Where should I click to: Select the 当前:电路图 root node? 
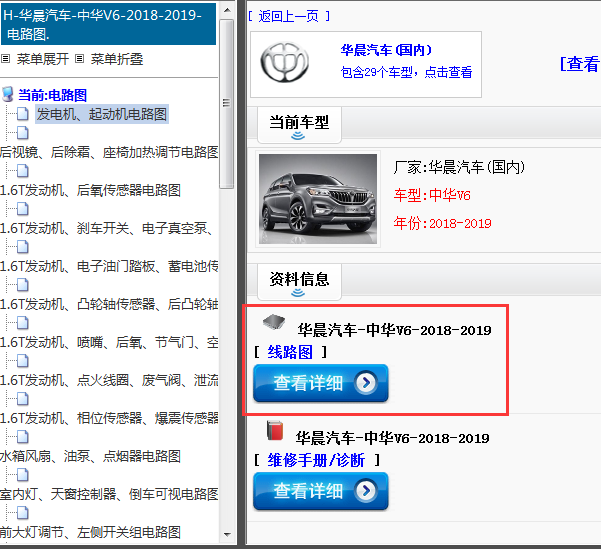53,95
